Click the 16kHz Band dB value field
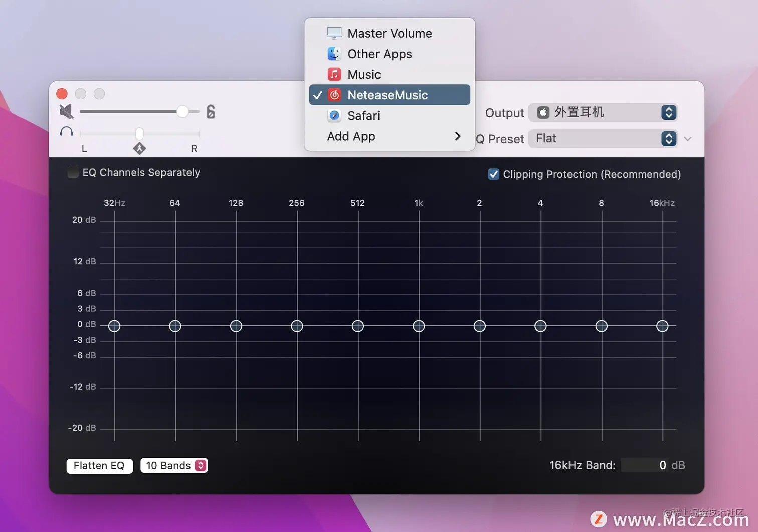This screenshot has width=758, height=532. click(x=644, y=465)
